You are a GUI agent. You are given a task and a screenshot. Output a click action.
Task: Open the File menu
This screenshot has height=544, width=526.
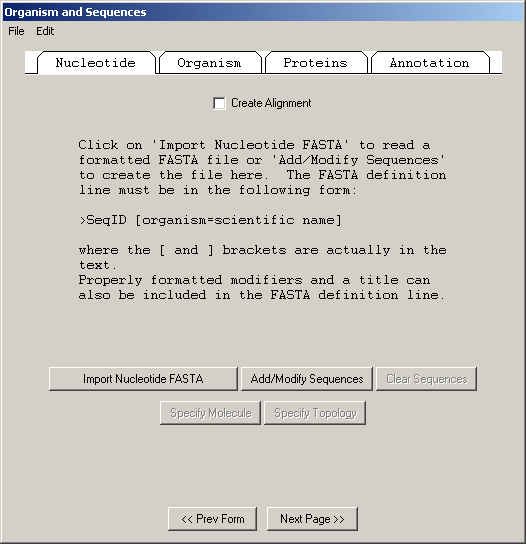tap(16, 31)
